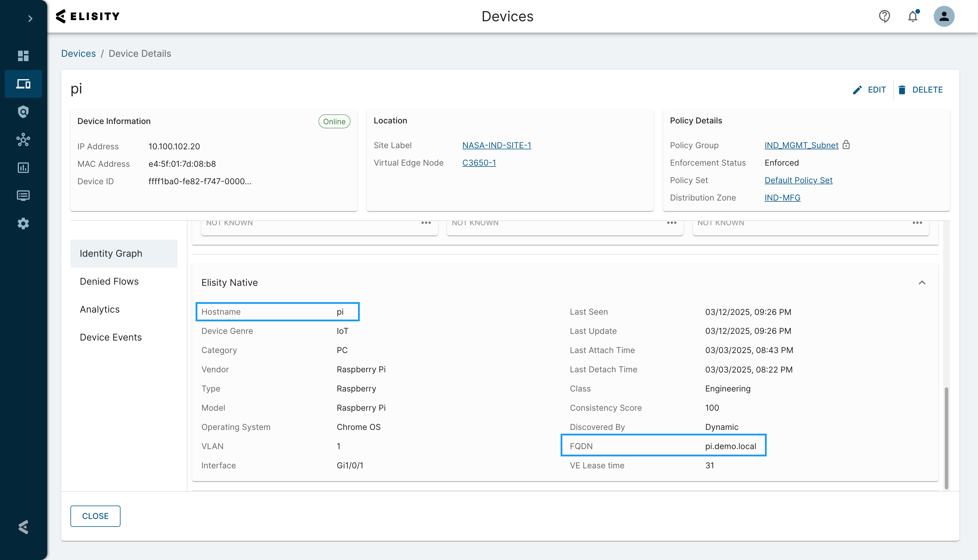Switch to the Denied Flows tab
Image resolution: width=978 pixels, height=560 pixels.
pos(109,281)
